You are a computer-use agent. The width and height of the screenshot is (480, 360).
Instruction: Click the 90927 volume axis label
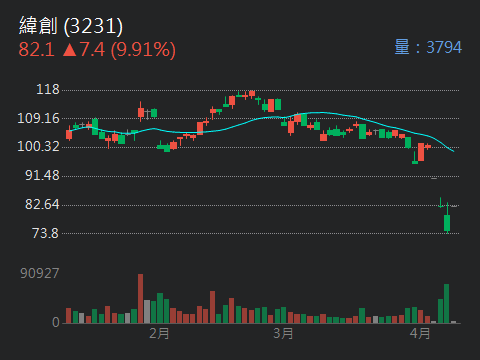pos(40,273)
